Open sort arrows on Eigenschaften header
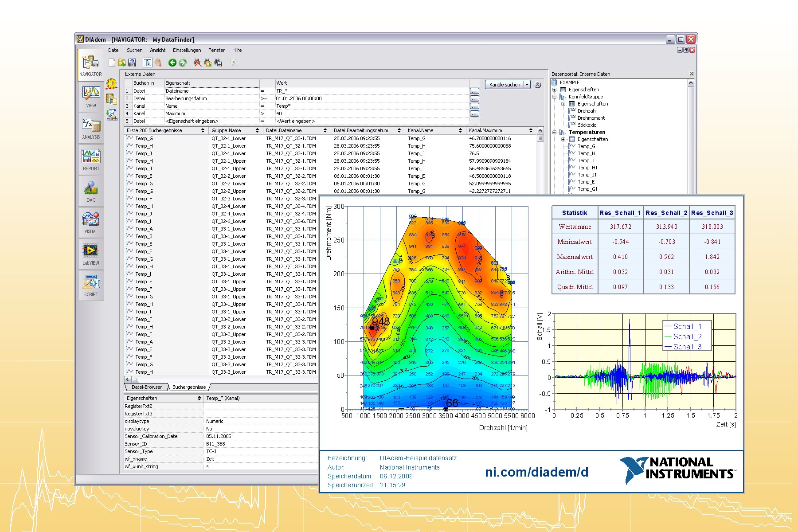This screenshot has width=798, height=532. 199,398
